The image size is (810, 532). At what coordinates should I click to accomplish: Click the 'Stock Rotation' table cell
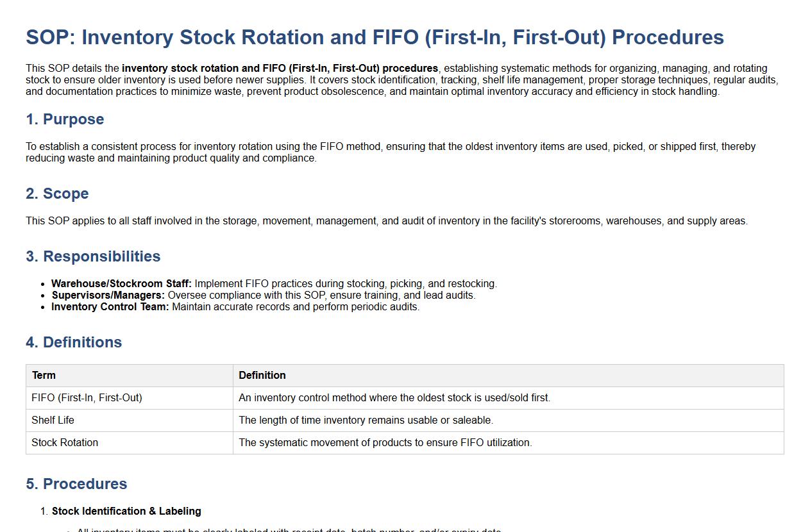65,443
